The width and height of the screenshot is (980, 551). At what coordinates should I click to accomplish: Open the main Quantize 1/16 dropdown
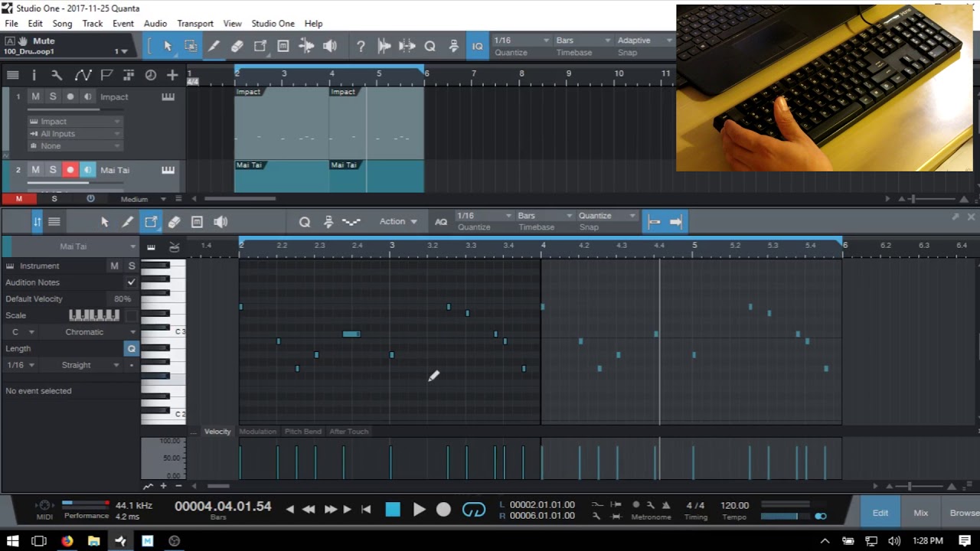pyautogui.click(x=521, y=41)
